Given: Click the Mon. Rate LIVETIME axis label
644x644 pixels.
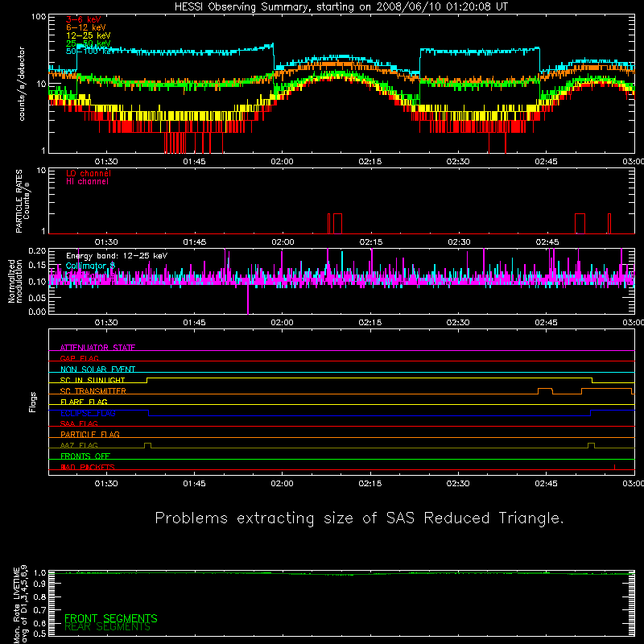Looking at the screenshot, I should pyautogui.click(x=20, y=605).
